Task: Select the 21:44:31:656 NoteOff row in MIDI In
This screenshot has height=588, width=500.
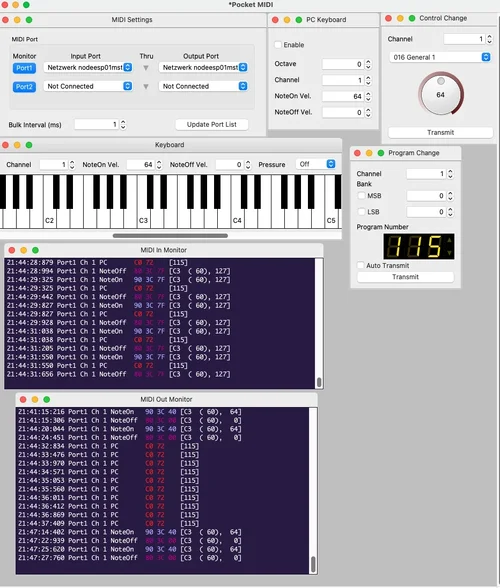Action: click(x=160, y=374)
